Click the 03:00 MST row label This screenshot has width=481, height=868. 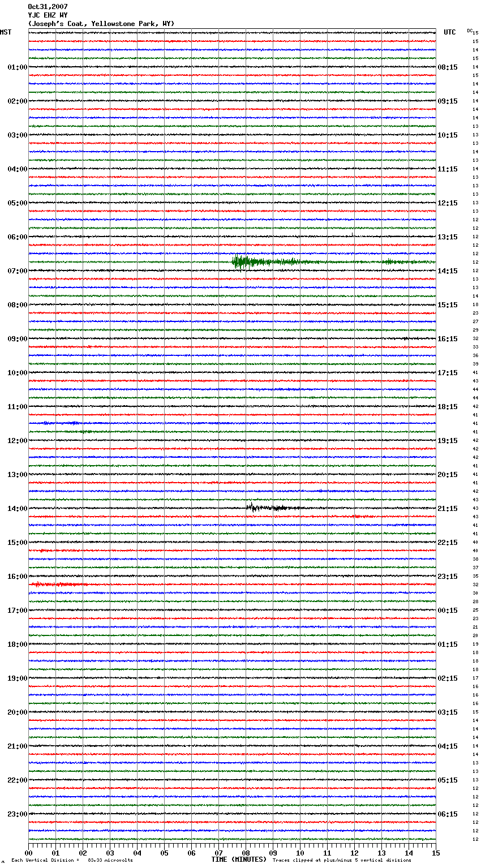coord(18,135)
